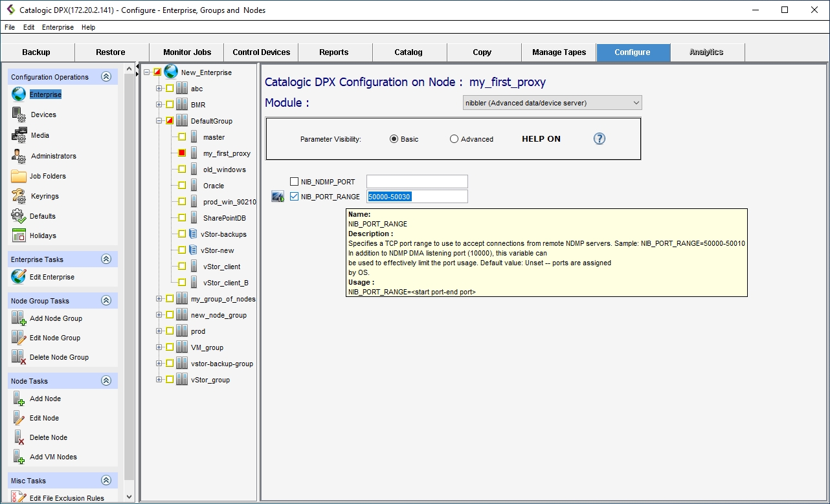Screen dimensions: 830x504
Task: Open the Enterprise menu
Action: click(x=58, y=27)
